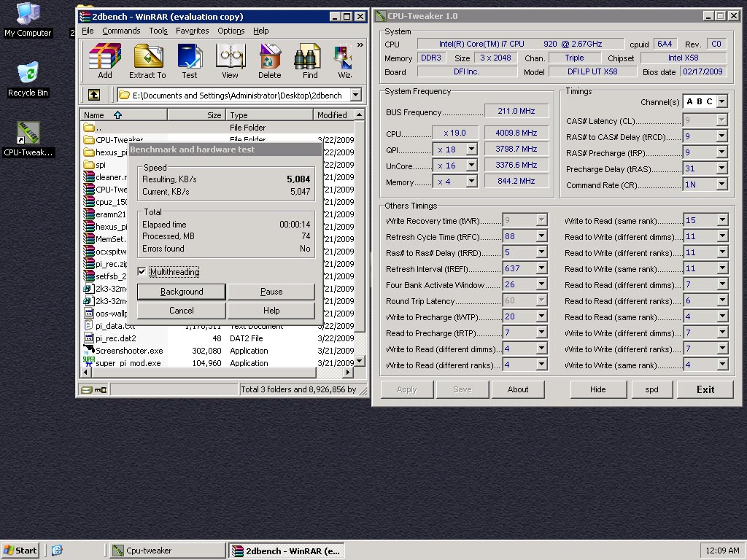747x560 pixels.
Task: Click the key password icon in status bar
Action: (101, 389)
